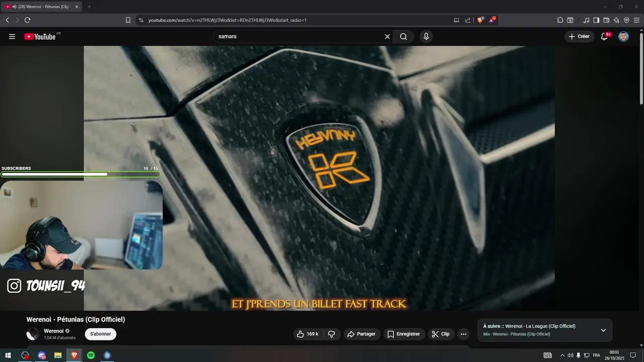Bookmark this page icon

(x=128, y=20)
